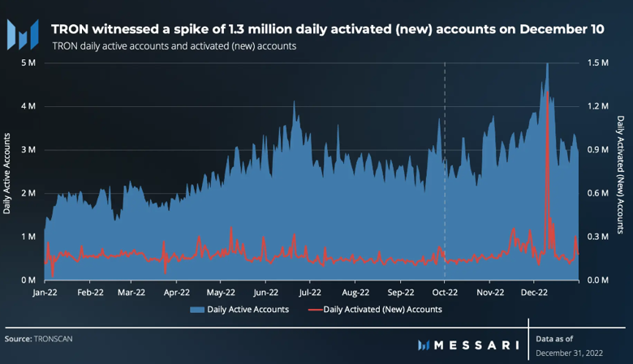Toggle the Daily Activated (New) Accounts legend label
Image resolution: width=633 pixels, height=364 pixels.
coord(382,310)
